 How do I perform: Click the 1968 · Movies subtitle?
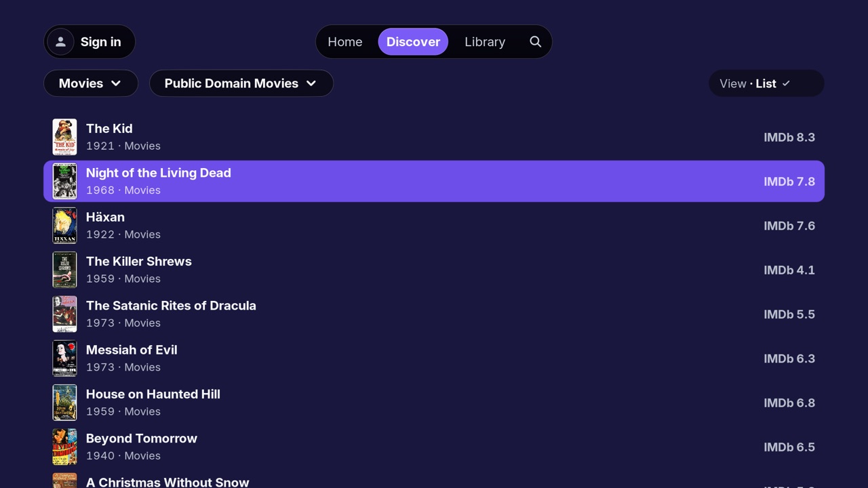tap(123, 190)
